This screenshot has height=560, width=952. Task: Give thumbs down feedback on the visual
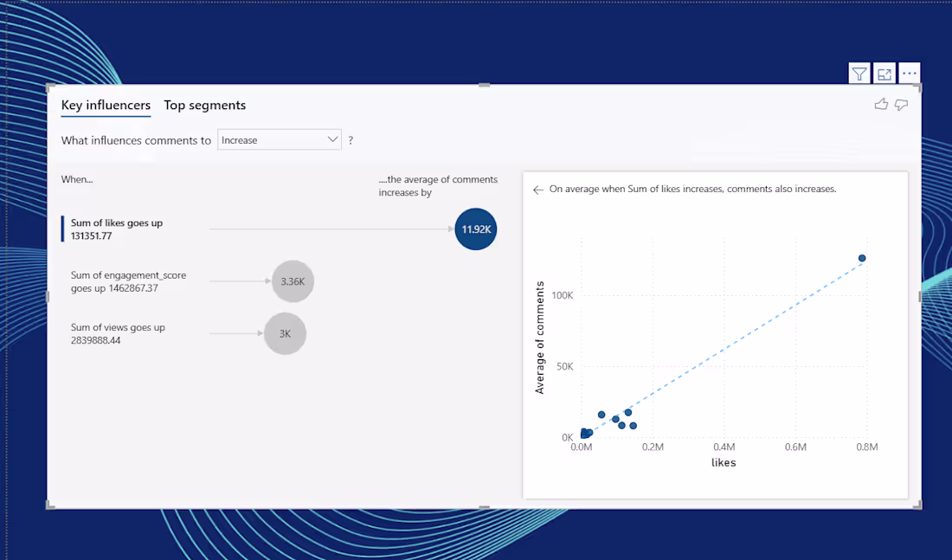[x=900, y=104]
